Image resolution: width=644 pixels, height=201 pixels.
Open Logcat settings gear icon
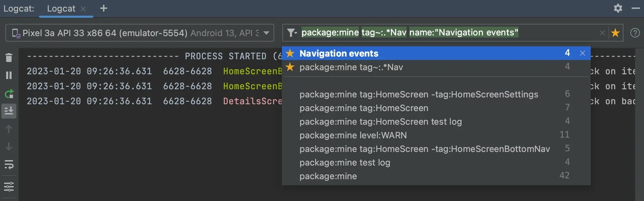(618, 8)
